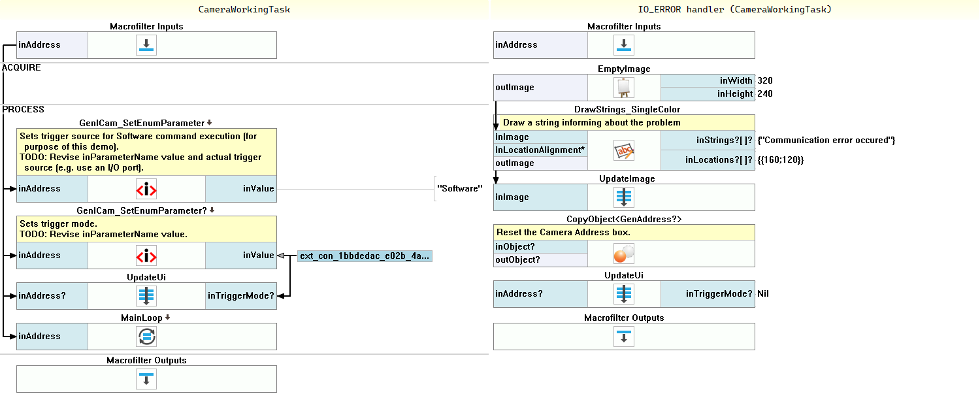Click the ext_con connector label
The width and height of the screenshot is (980, 396).
(x=365, y=256)
